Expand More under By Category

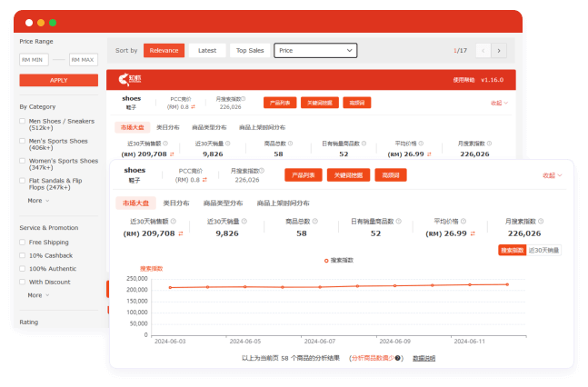(x=37, y=200)
